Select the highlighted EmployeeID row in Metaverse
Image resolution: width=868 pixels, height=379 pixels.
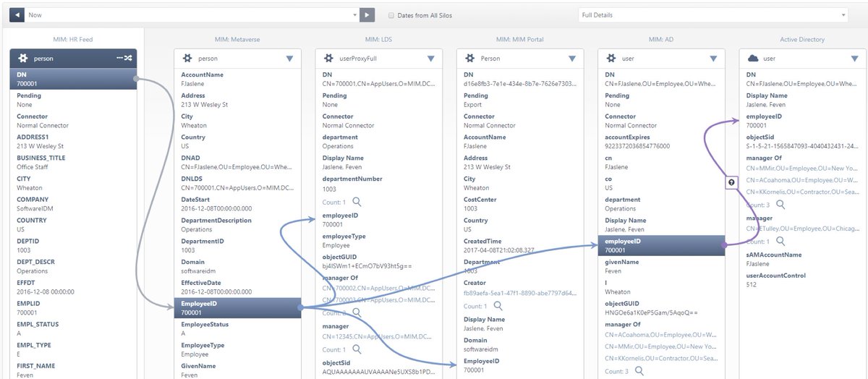click(x=237, y=308)
